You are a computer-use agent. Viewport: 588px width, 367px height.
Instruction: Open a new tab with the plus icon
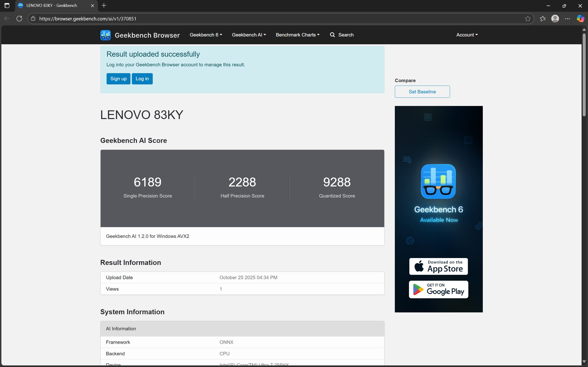[x=104, y=5]
